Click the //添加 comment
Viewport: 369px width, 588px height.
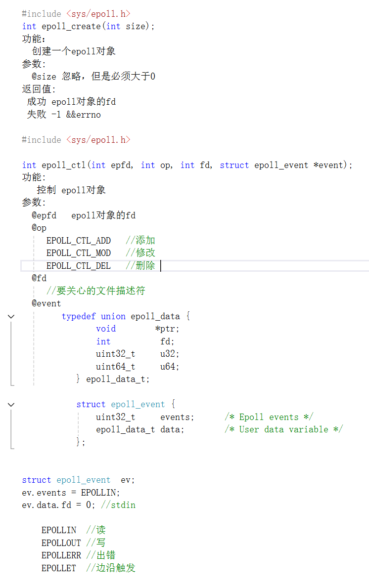(140, 240)
